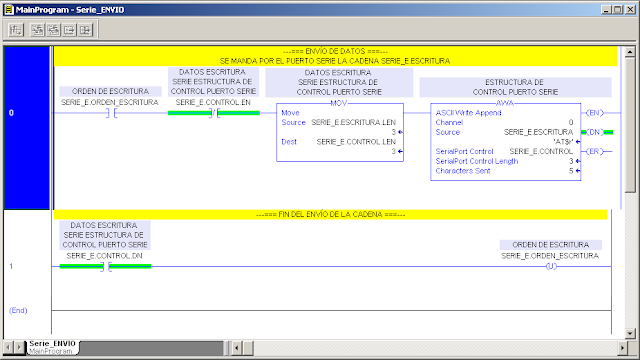640x360 pixels.
Task: Minimize the MainProgram - Serie_ENVIO window
Action: 606,10
